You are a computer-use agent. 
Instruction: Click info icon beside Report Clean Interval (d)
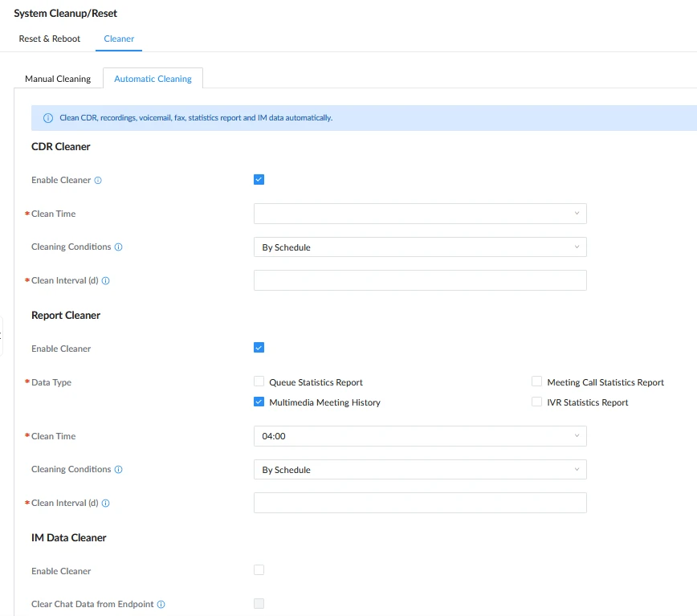(x=105, y=503)
